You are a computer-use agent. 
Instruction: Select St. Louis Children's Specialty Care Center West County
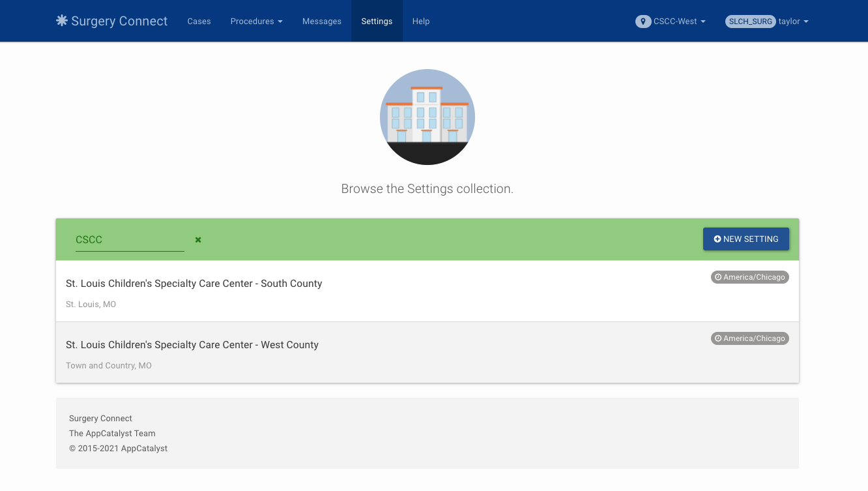pyautogui.click(x=192, y=344)
